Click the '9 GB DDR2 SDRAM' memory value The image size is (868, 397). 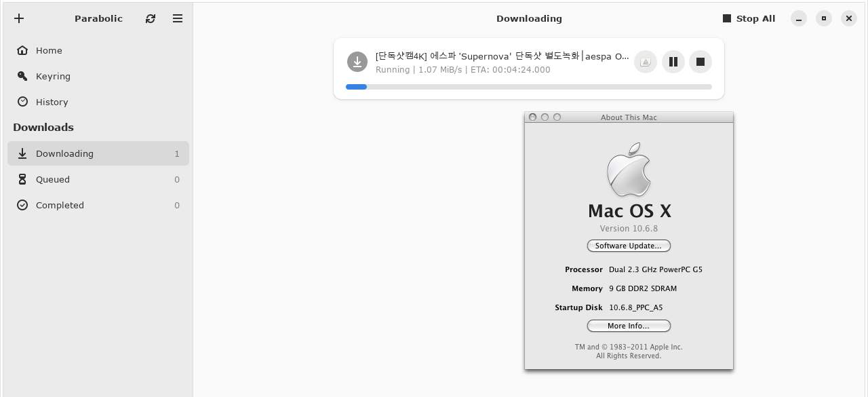pyautogui.click(x=643, y=288)
